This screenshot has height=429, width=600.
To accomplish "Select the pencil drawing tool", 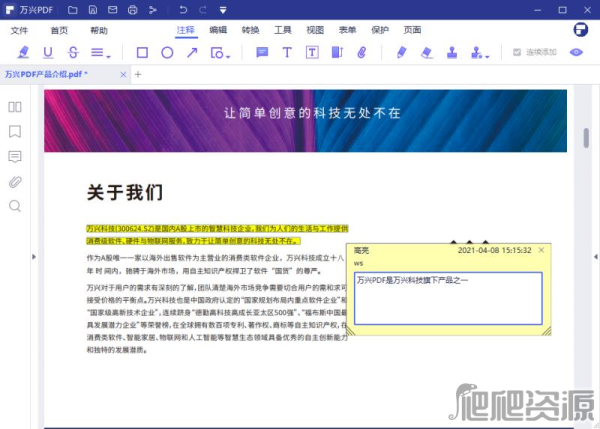I will (401, 52).
